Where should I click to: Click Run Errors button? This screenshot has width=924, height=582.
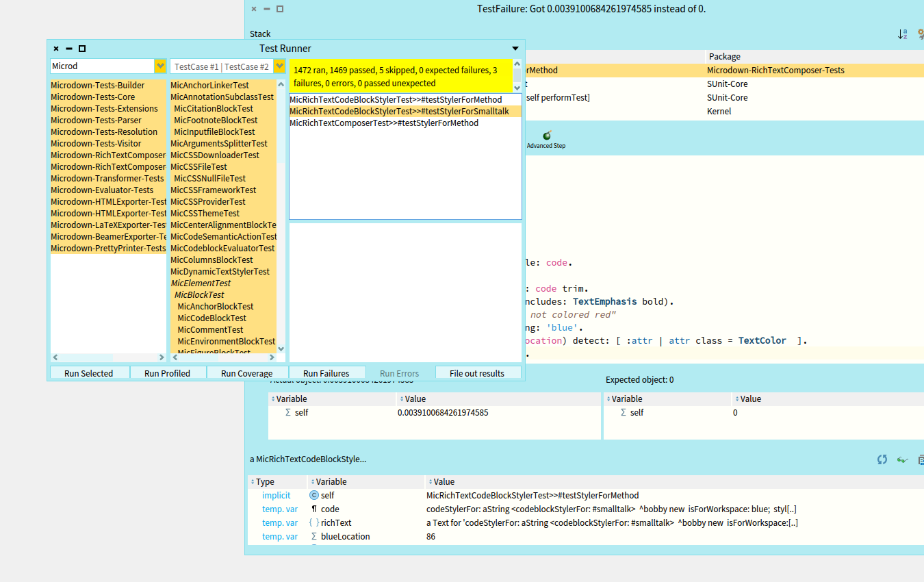pos(399,373)
